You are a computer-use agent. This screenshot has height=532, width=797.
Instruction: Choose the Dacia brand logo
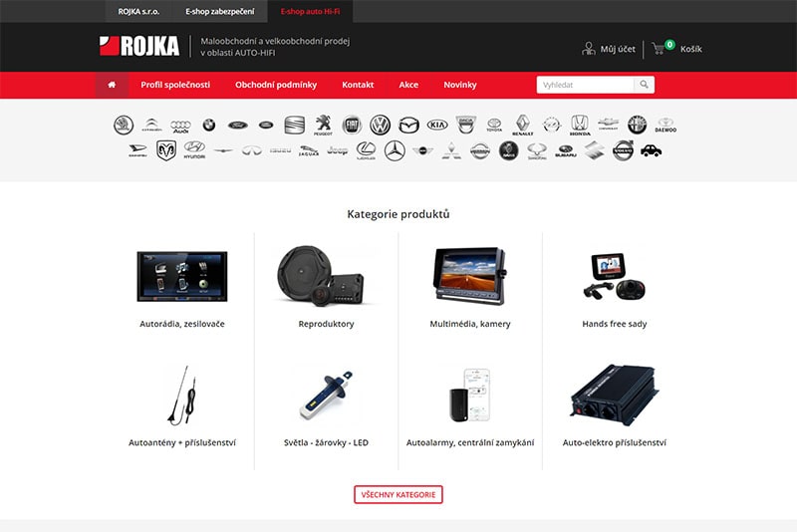click(x=465, y=125)
